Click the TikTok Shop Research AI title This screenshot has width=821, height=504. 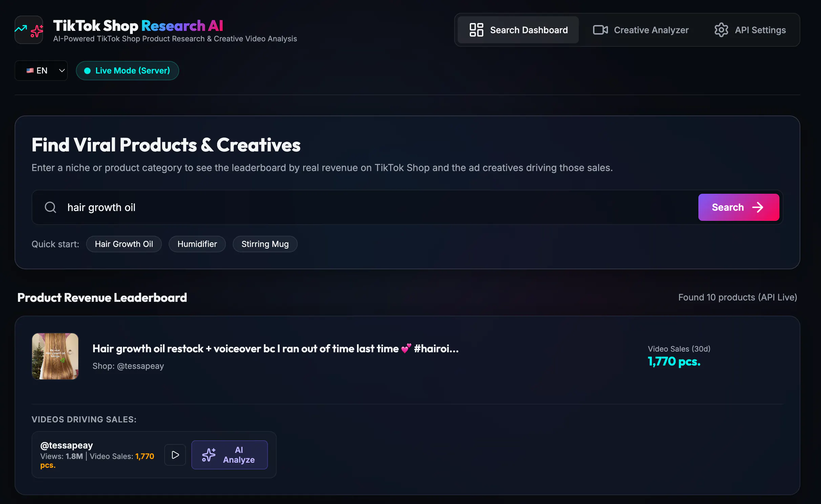coord(138,26)
